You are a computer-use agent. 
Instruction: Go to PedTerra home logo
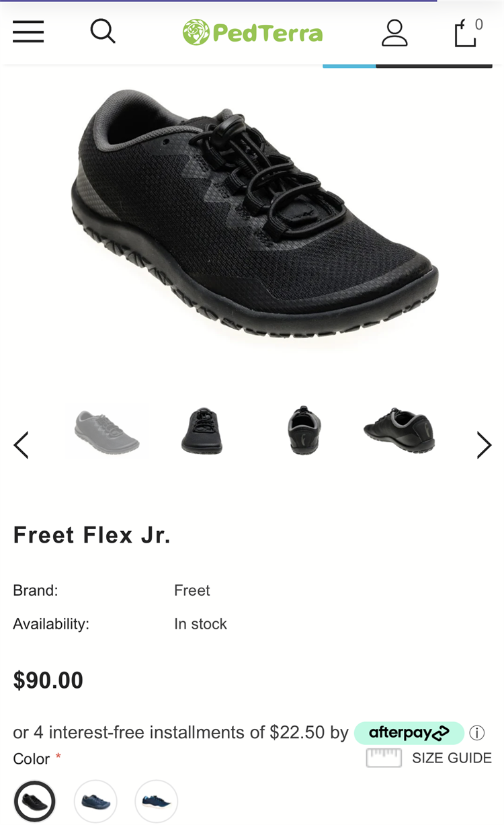253,32
